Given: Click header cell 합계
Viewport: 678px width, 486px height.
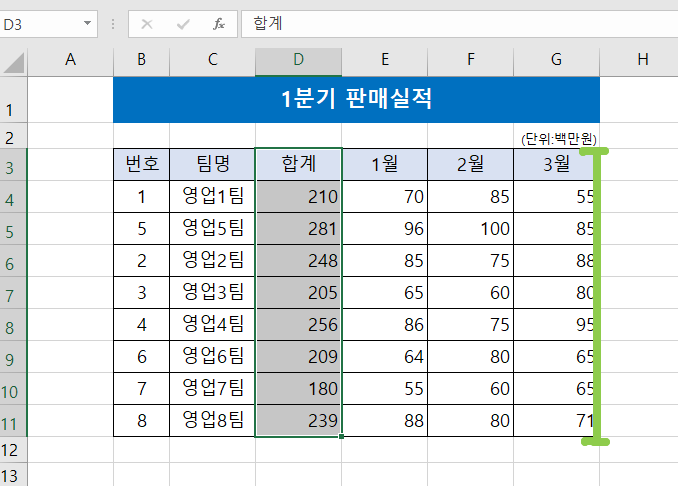Looking at the screenshot, I should coord(298,164).
